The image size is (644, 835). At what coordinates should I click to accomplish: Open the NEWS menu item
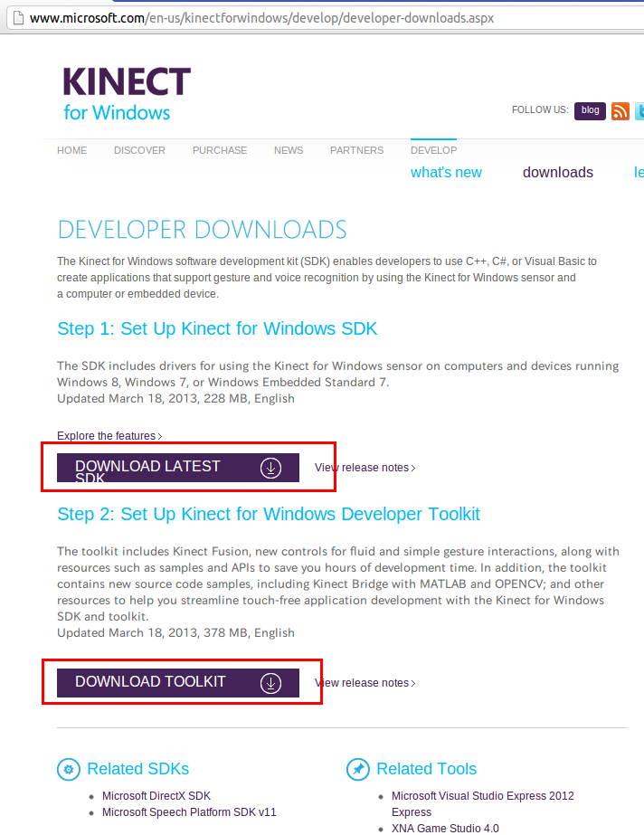click(x=289, y=150)
